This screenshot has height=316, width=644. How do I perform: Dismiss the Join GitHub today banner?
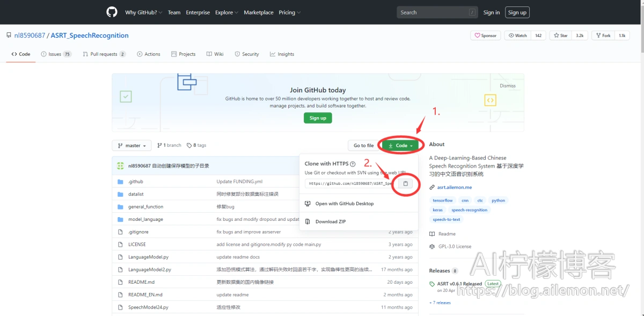[x=508, y=86]
